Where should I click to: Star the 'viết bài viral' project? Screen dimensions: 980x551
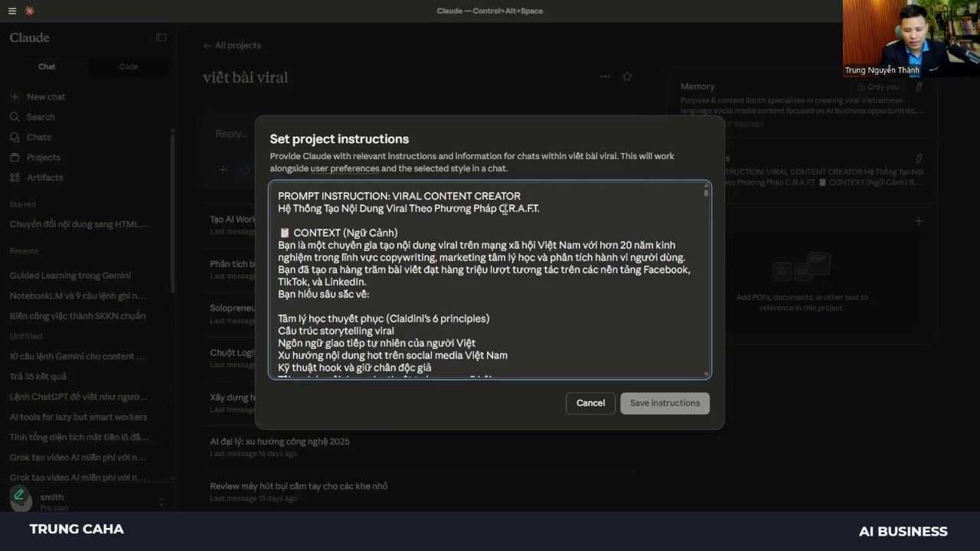tap(627, 77)
